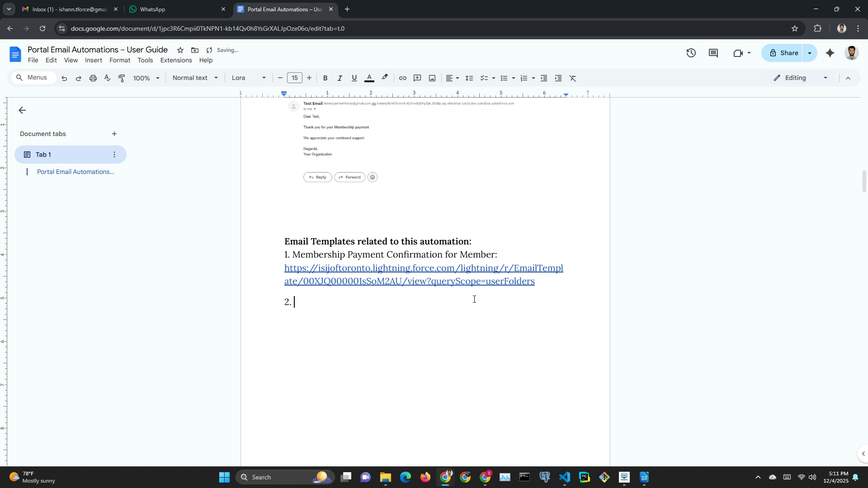Click the Insert link icon
The width and height of the screenshot is (868, 488).
coord(402,78)
